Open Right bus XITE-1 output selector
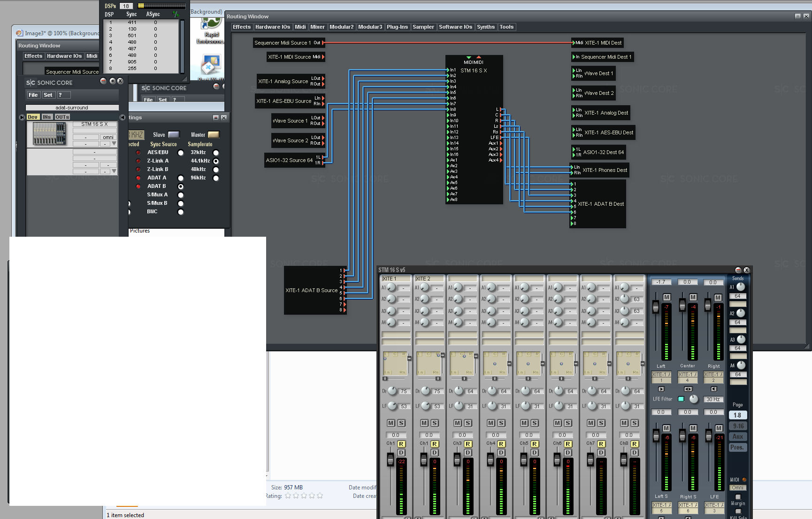Image resolution: width=812 pixels, height=519 pixels. 714,377
